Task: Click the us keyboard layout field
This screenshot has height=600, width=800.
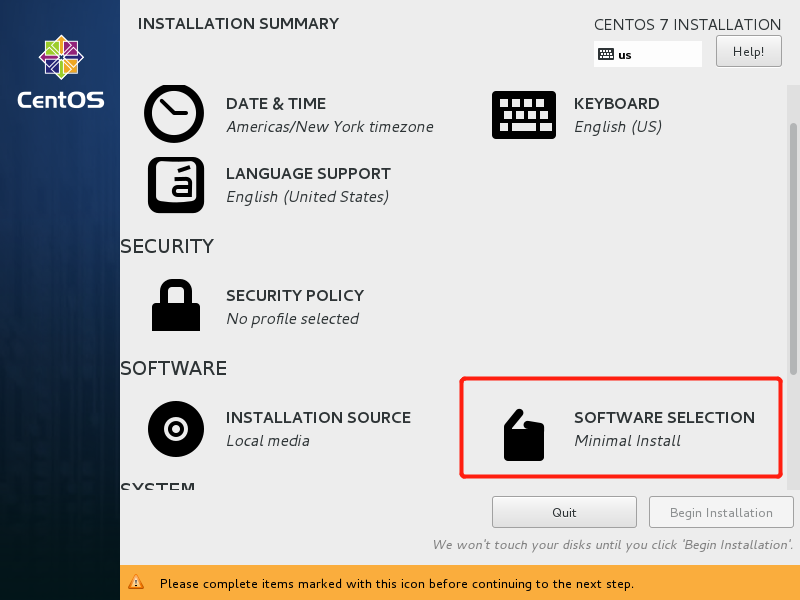Action: [647, 54]
